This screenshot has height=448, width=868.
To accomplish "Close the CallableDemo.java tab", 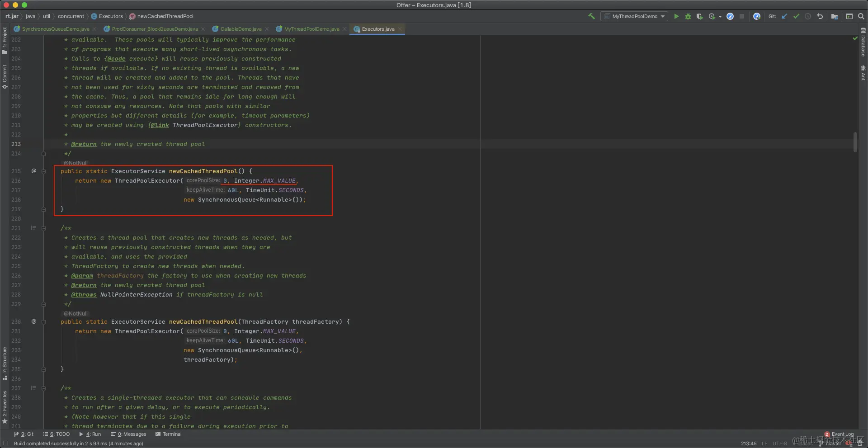I will (x=267, y=29).
